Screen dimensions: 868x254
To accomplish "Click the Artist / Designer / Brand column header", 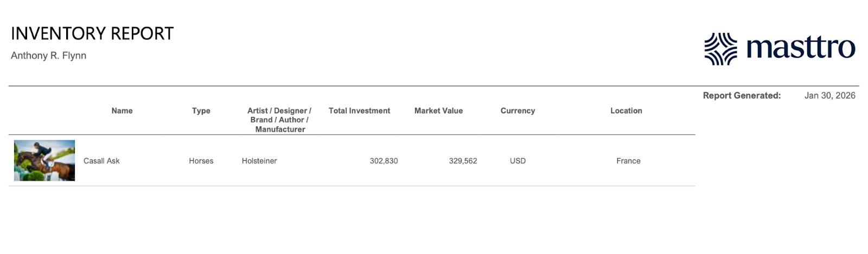I will pyautogui.click(x=279, y=120).
